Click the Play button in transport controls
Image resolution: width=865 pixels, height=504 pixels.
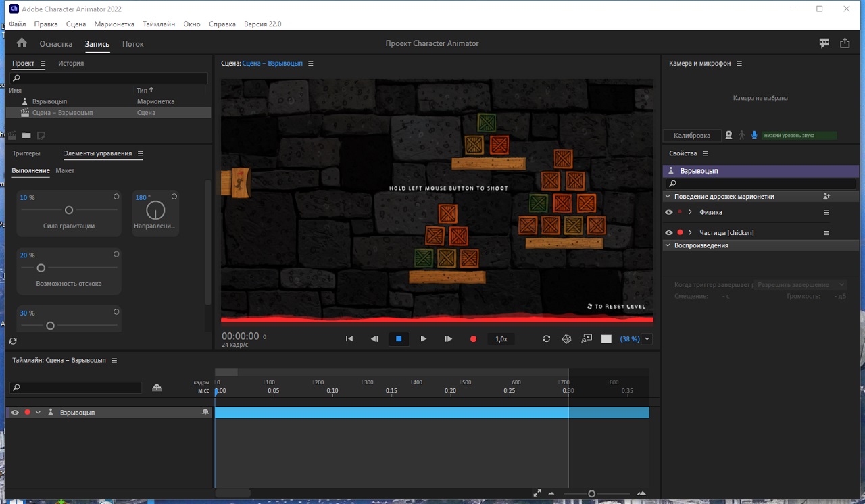click(424, 339)
